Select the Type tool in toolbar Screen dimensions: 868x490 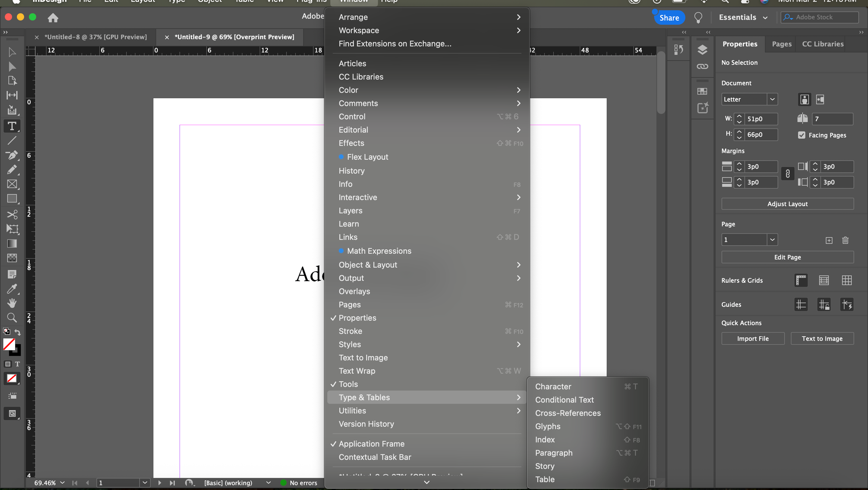[x=12, y=126]
